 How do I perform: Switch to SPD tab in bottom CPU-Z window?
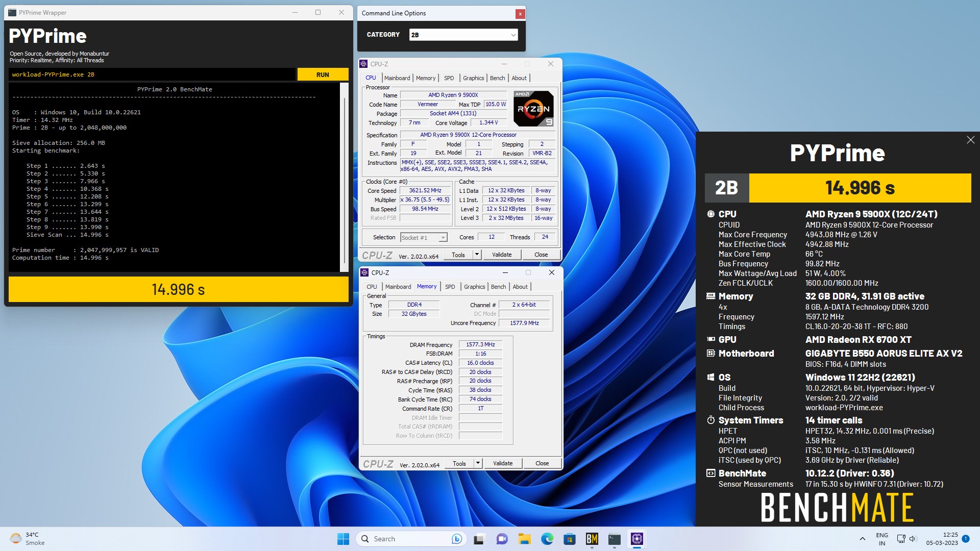point(450,287)
